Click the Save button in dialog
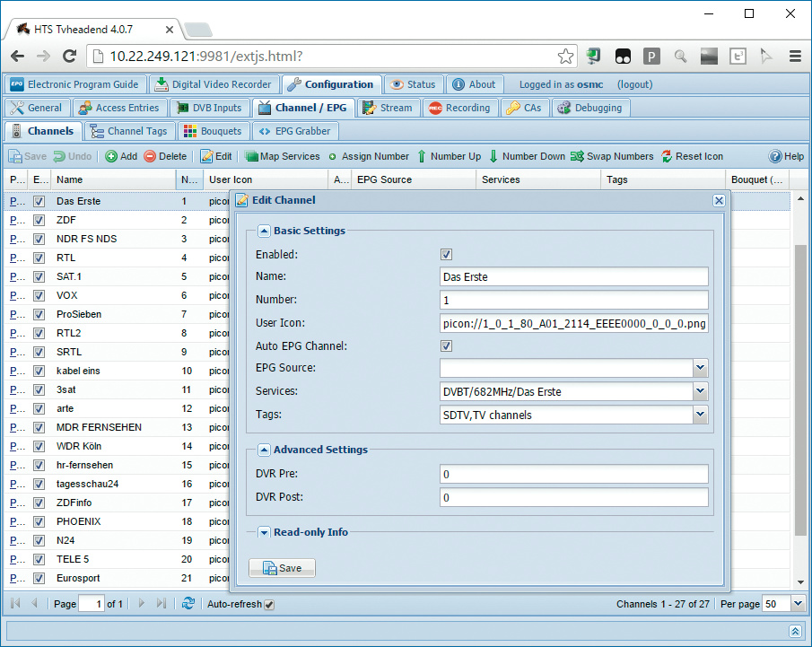This screenshot has width=812, height=647. [x=282, y=568]
